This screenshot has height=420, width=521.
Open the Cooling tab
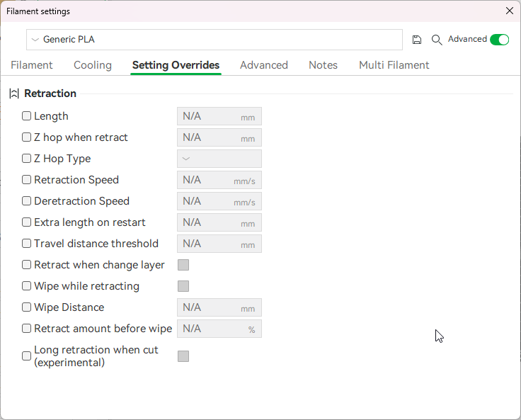tap(93, 65)
